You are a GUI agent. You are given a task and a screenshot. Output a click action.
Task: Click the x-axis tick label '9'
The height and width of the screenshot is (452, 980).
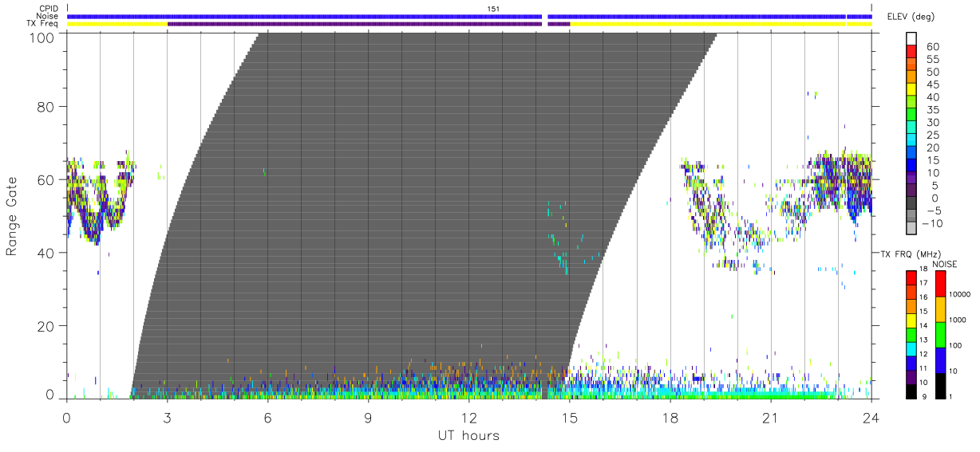pyautogui.click(x=368, y=419)
